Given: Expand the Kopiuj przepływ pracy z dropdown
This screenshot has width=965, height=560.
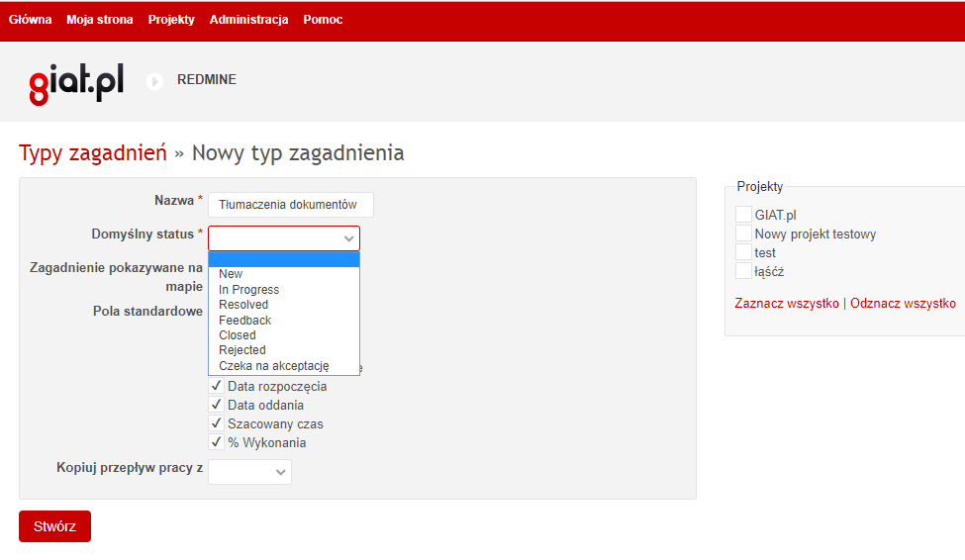Looking at the screenshot, I should point(249,472).
